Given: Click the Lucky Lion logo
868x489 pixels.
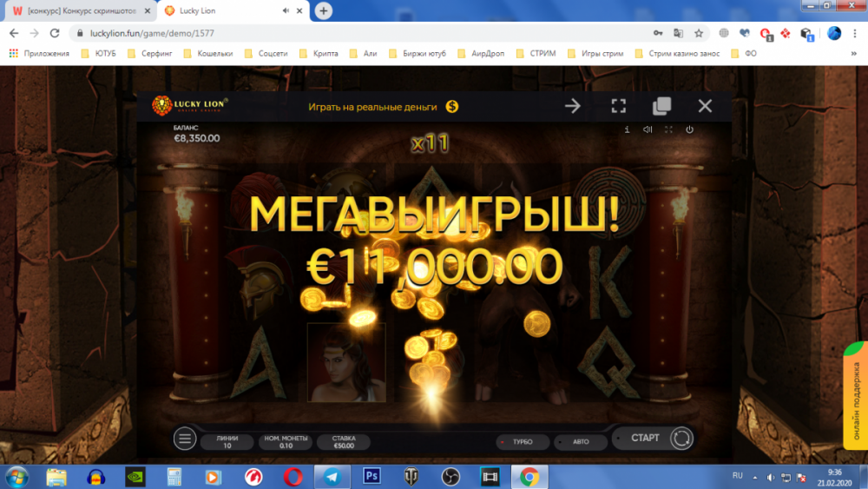Looking at the screenshot, I should click(190, 106).
